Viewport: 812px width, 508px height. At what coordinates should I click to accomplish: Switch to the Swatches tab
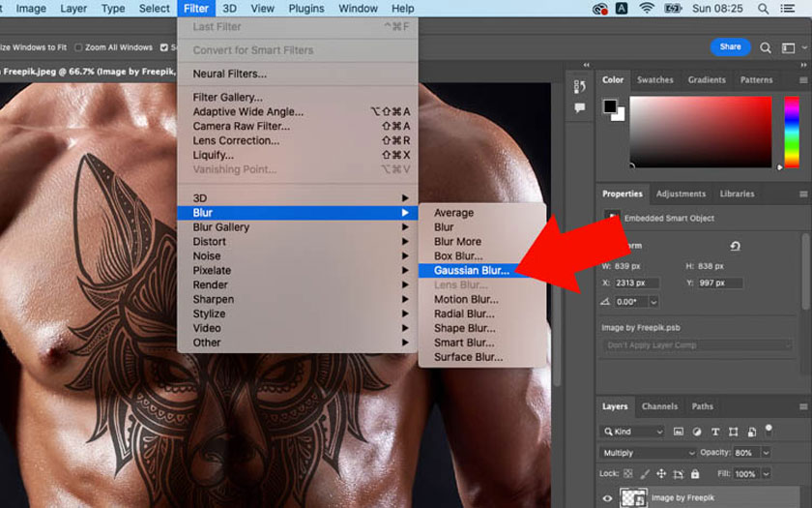tap(654, 80)
